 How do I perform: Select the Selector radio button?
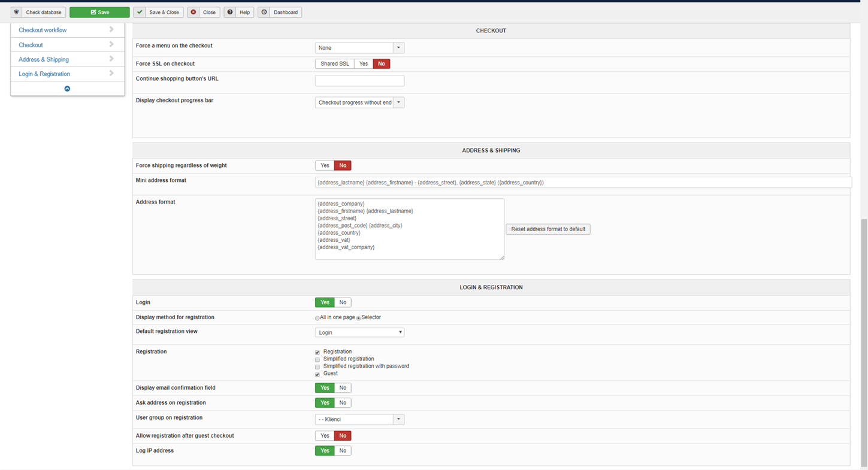coord(358,318)
